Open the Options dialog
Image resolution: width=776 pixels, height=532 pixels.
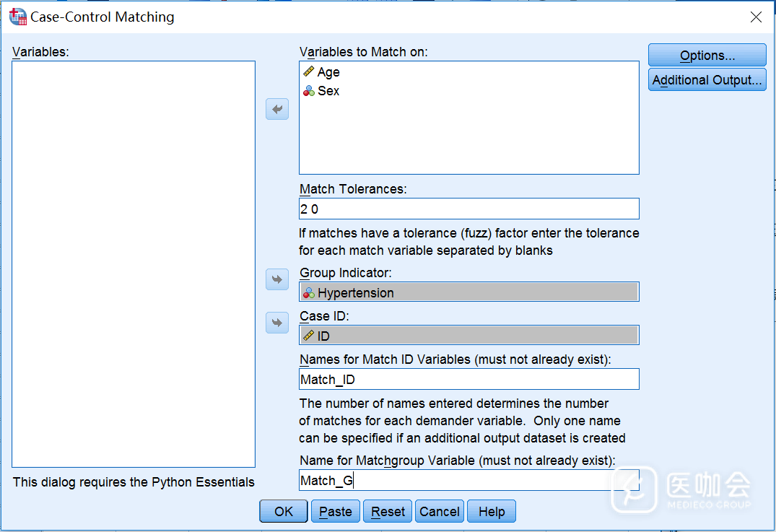(707, 56)
